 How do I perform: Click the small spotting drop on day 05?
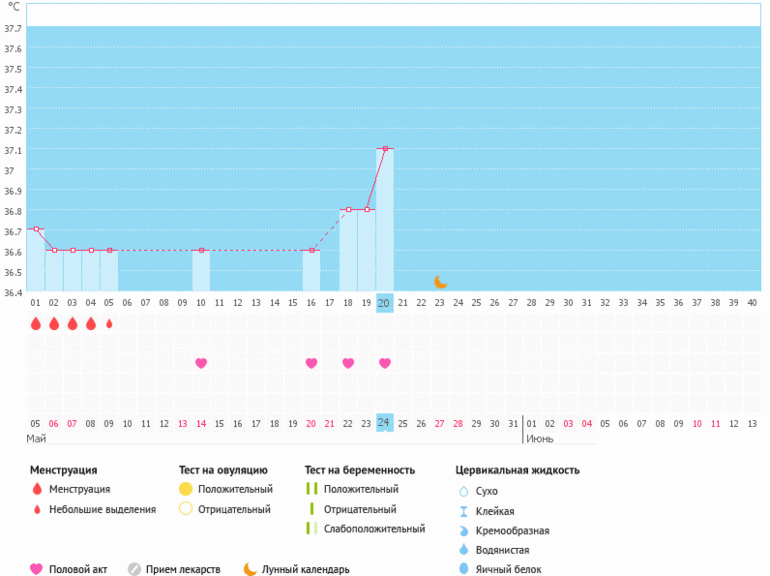(109, 324)
